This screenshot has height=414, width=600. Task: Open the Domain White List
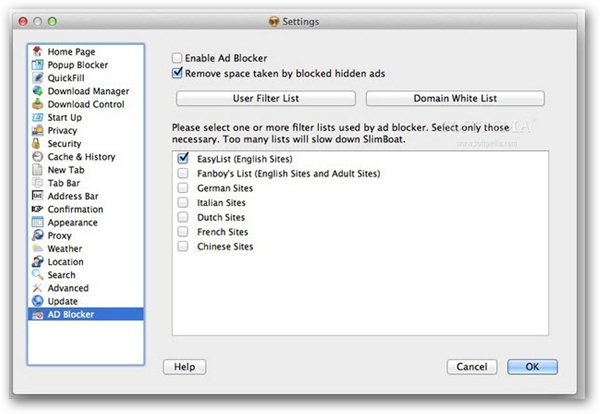tap(455, 99)
